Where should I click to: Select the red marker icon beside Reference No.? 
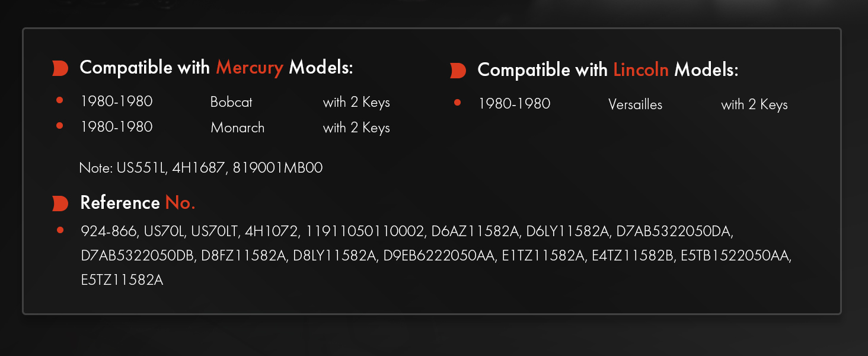[x=60, y=204]
